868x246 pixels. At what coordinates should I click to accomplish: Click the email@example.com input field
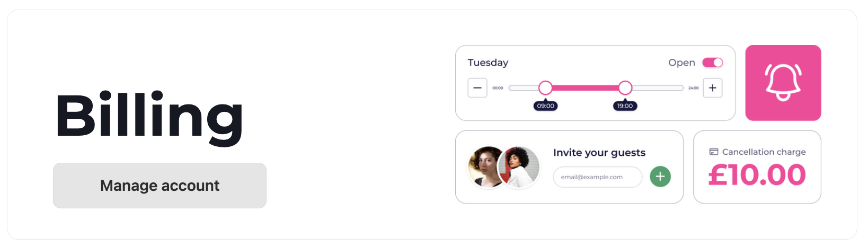598,177
